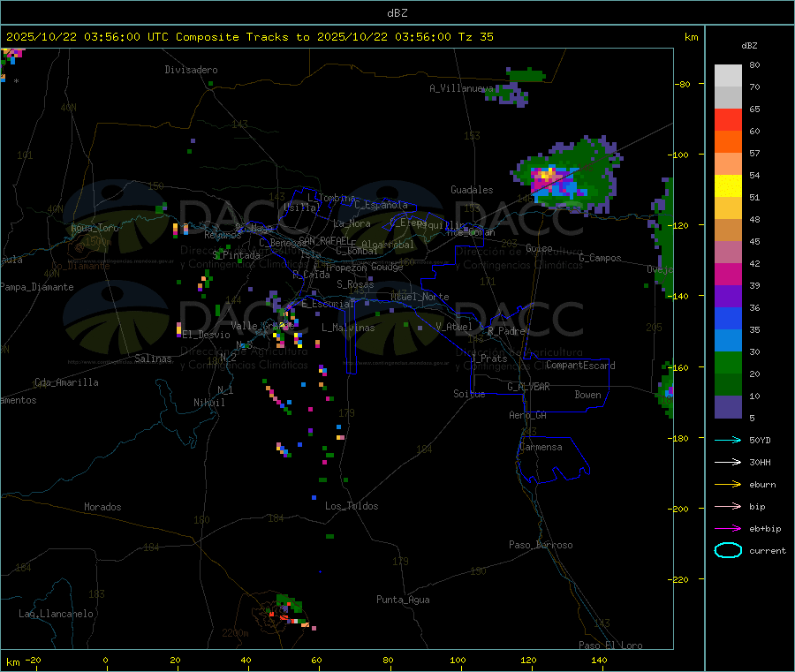The image size is (795, 672).
Task: Click the 60 km horizontal axis tick
Action: click(317, 660)
